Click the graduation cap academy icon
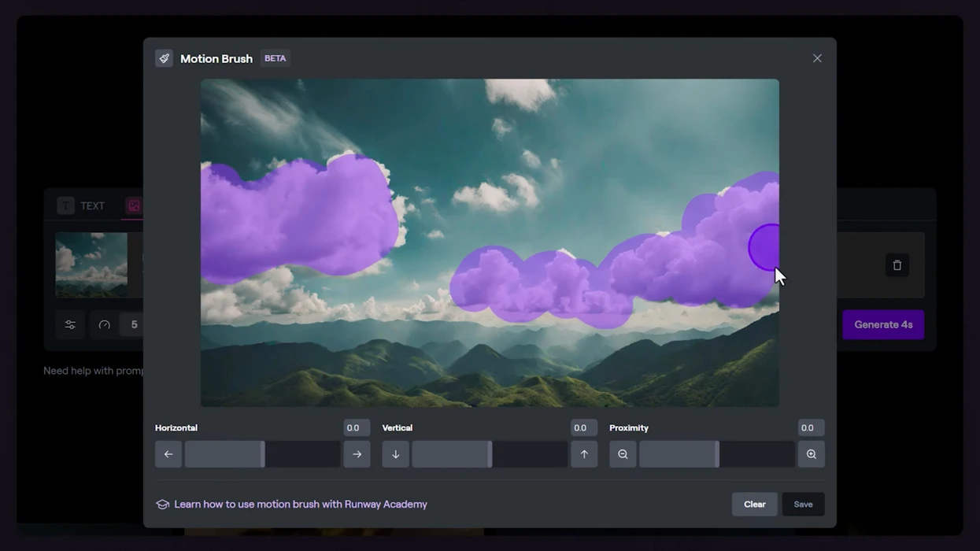 point(163,505)
